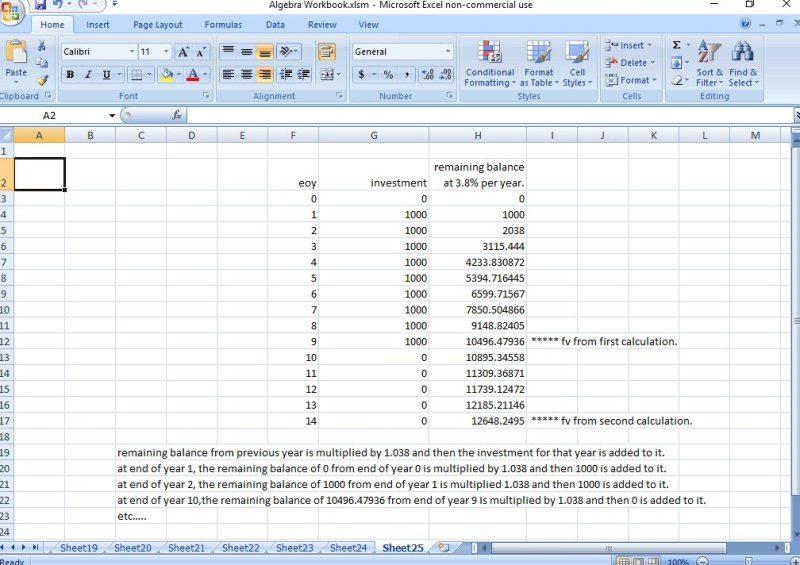Click the Clear eraser icon
Image resolution: width=800 pixels, height=565 pixels.
tap(677, 80)
